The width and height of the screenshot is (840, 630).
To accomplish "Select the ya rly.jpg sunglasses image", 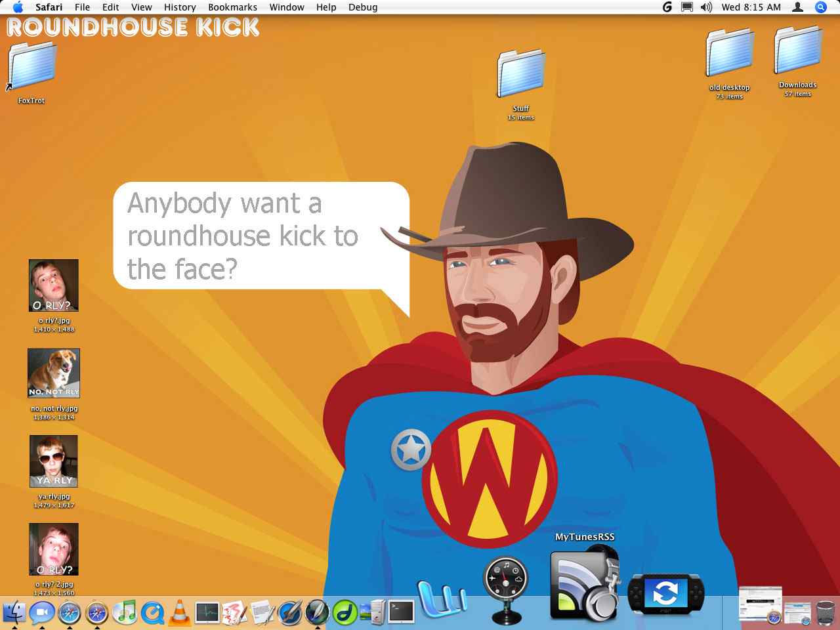I will pos(54,461).
